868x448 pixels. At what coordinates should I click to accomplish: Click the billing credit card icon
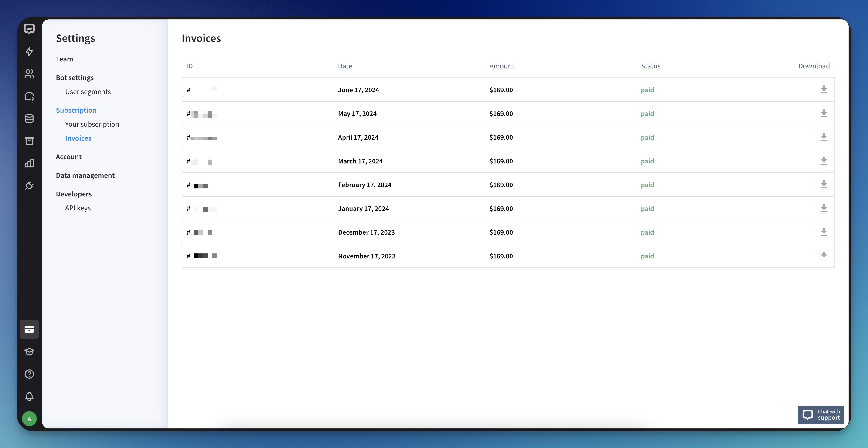[29, 329]
